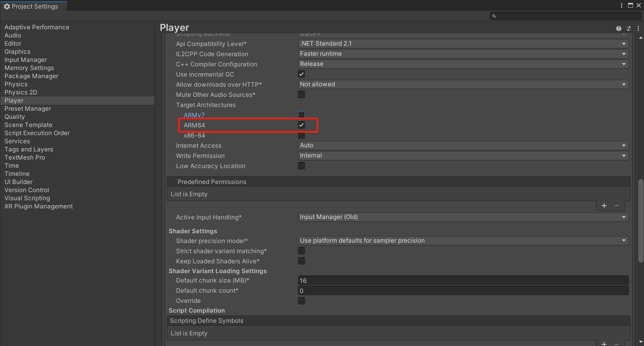Viewport: 644px width, 346px height.
Task: Toggle Use incremental GC checkbox
Action: [x=301, y=74]
